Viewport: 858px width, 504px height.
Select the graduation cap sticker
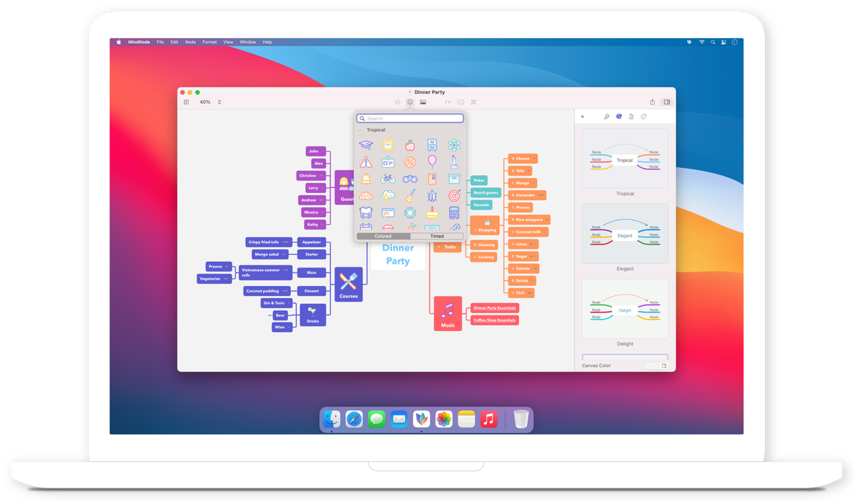(365, 144)
